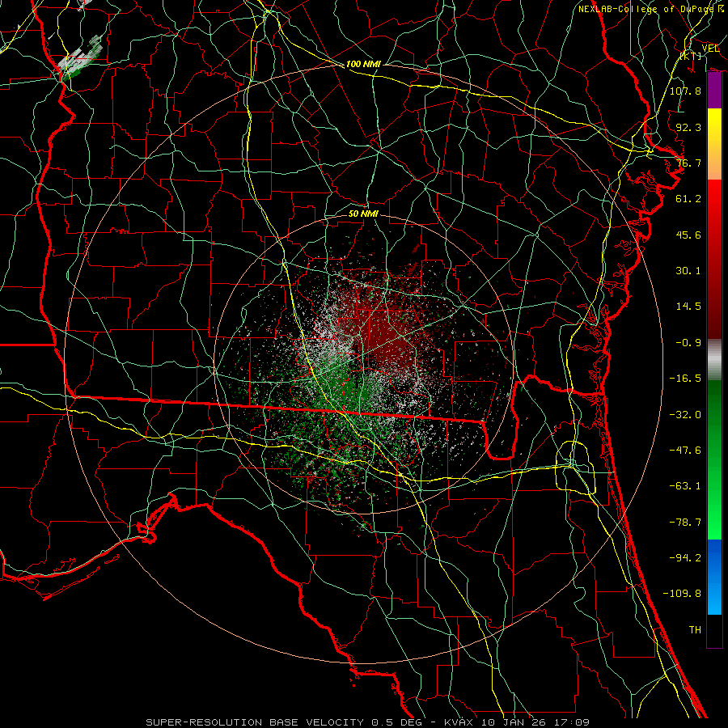The width and height of the screenshot is (728, 728).
Task: Click the -78.7 velocity scale value
Action: 685,523
